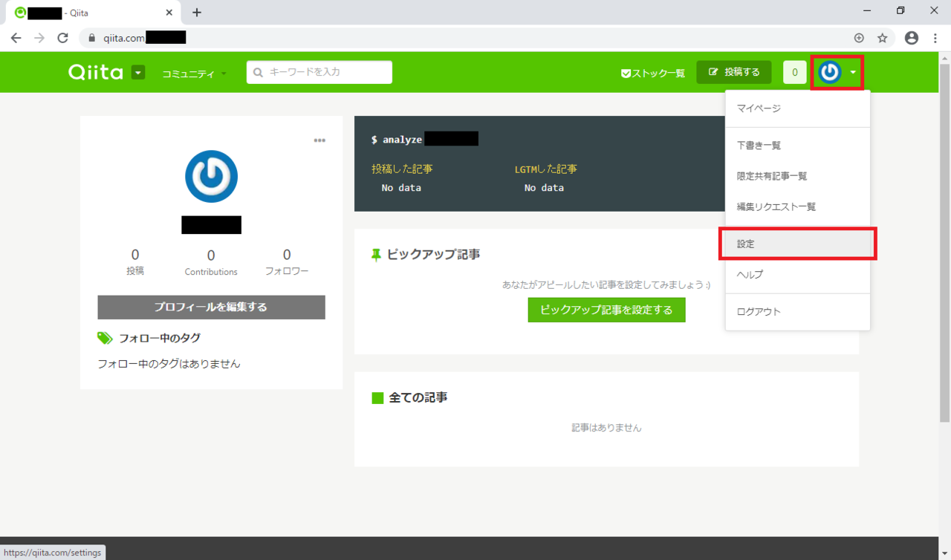Click プロフィールを編集する button
The image size is (951, 560).
pyautogui.click(x=211, y=307)
